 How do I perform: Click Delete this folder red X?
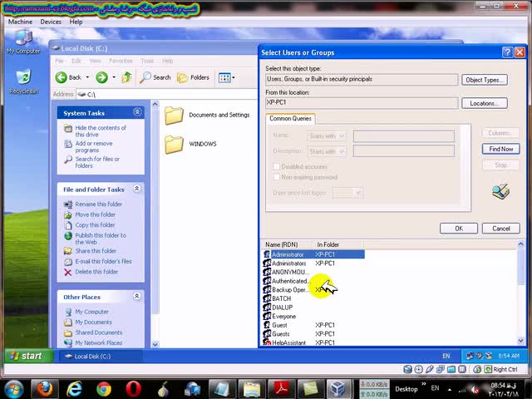click(x=68, y=272)
